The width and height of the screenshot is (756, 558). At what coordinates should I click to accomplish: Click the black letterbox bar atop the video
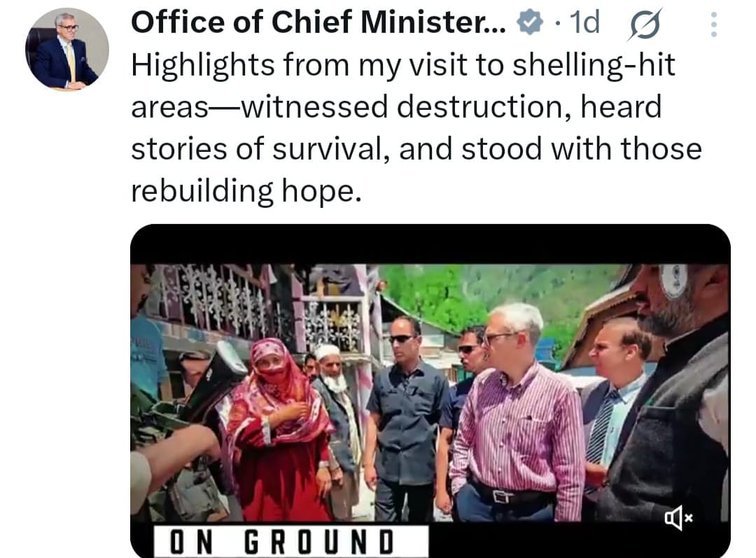(430, 244)
